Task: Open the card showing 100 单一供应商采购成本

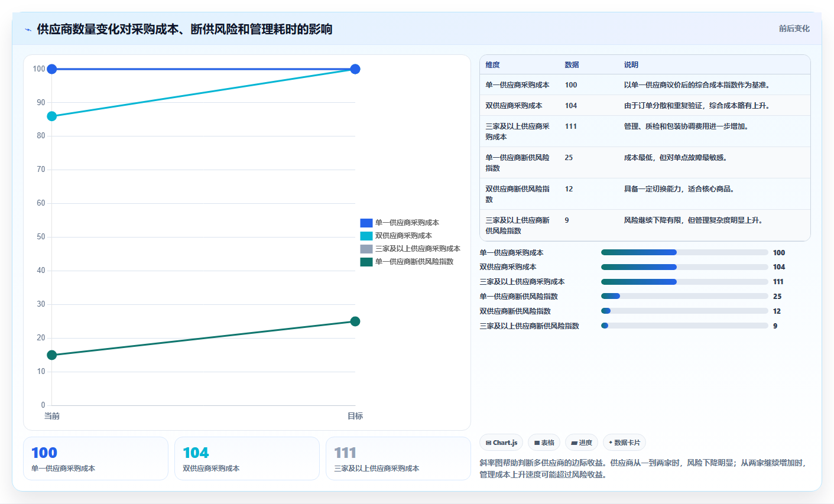Action: tap(96, 459)
